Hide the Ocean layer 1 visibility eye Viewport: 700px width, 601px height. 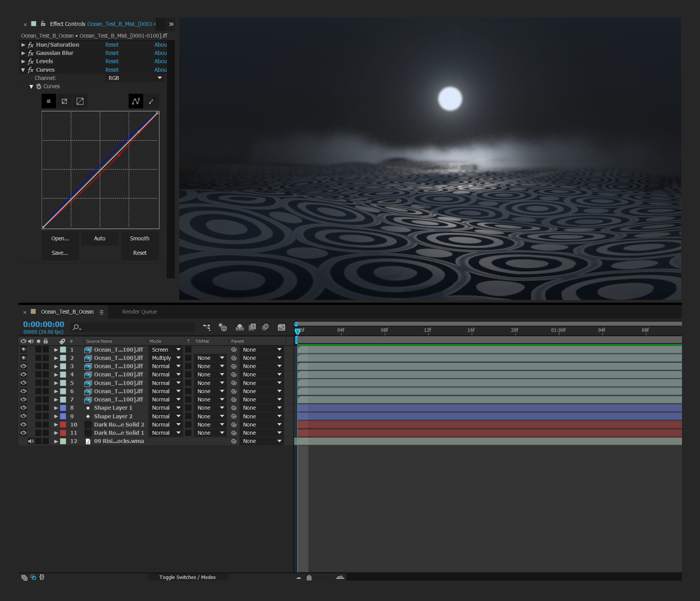pyautogui.click(x=23, y=349)
